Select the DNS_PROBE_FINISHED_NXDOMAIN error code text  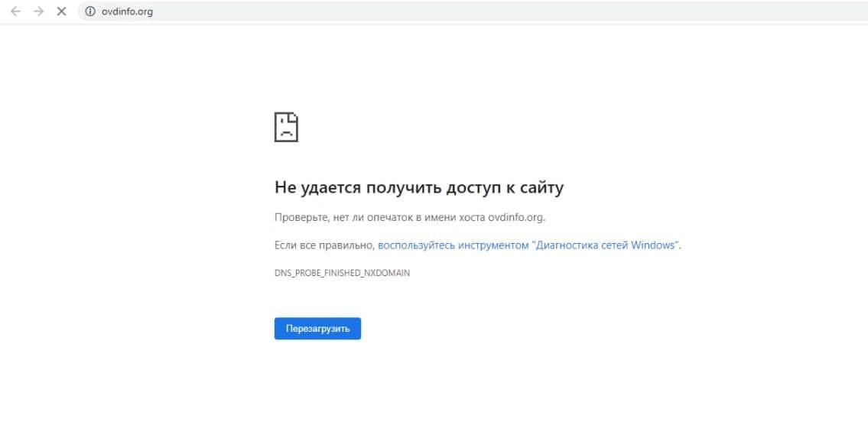[x=342, y=273]
